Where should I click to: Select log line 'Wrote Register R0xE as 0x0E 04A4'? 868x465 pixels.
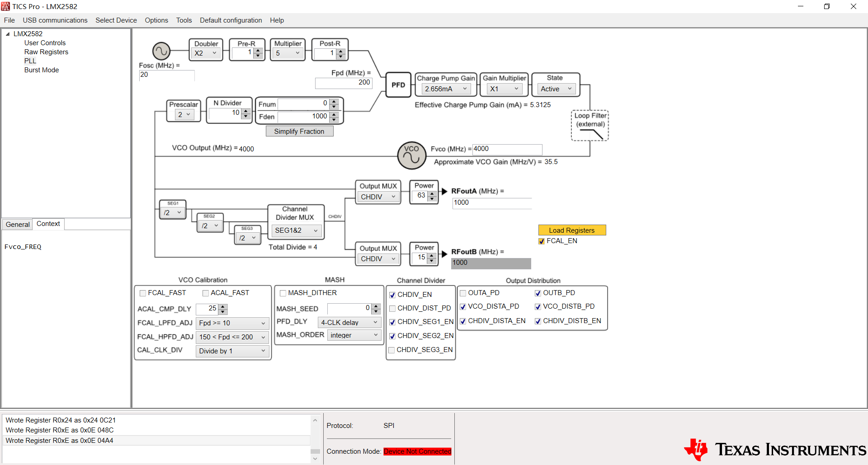[x=157, y=441]
